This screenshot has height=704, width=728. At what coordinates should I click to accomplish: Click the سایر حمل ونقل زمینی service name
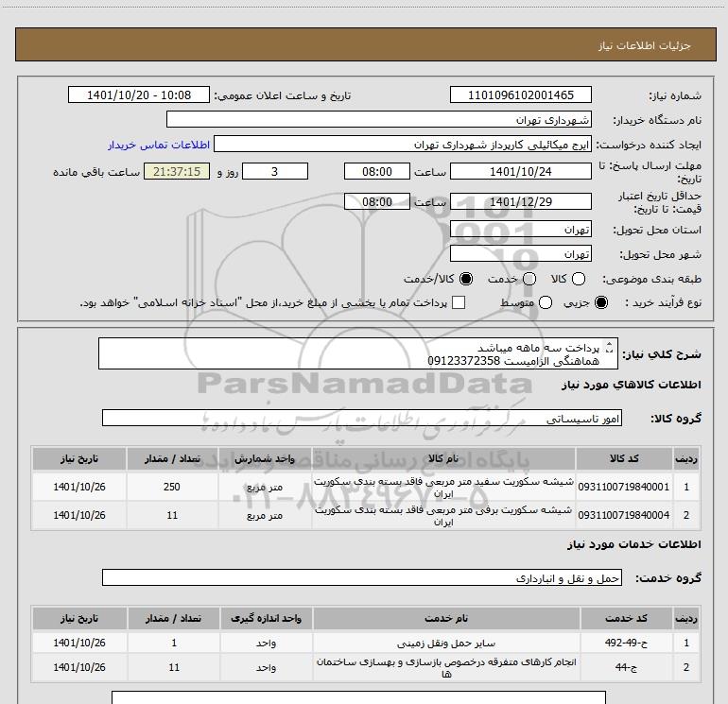446,644
